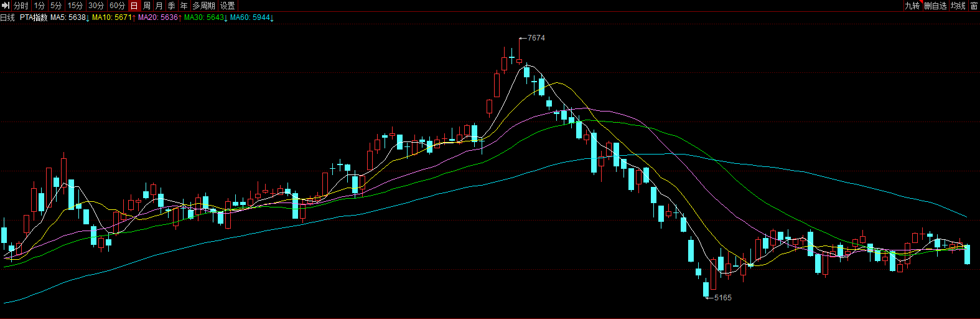The height and width of the screenshot is (319, 980).
Task: Click the 窗 window button
Action: click(x=974, y=6)
